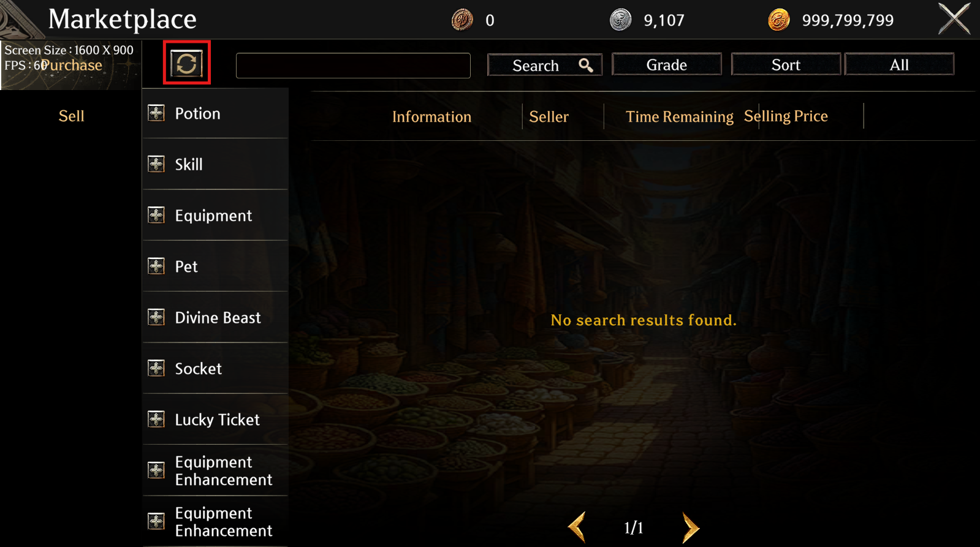Switch to the Sell tab
The width and height of the screenshot is (980, 547).
(71, 116)
